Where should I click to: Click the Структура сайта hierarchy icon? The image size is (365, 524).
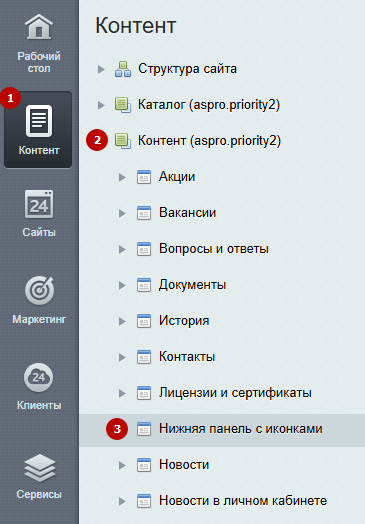(x=123, y=69)
